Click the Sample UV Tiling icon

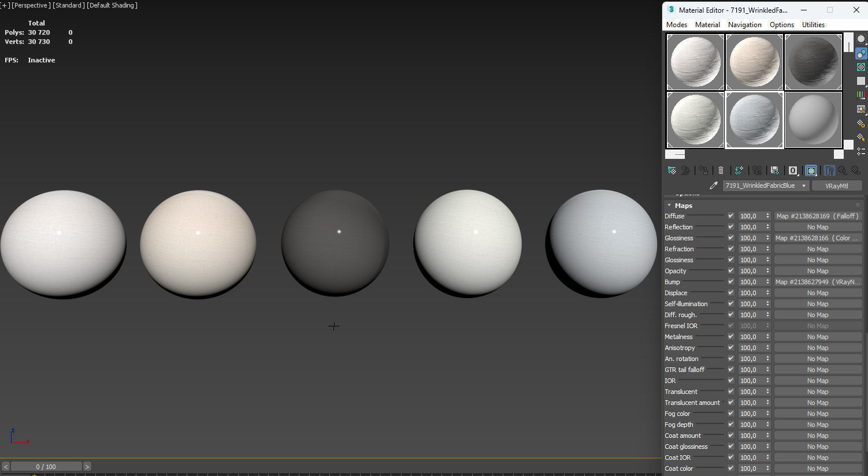click(861, 81)
